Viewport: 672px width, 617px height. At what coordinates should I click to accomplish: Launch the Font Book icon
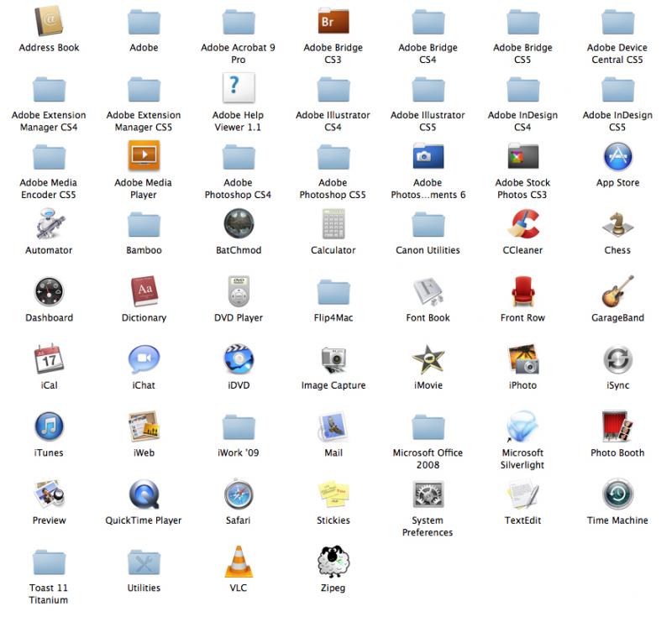(428, 291)
